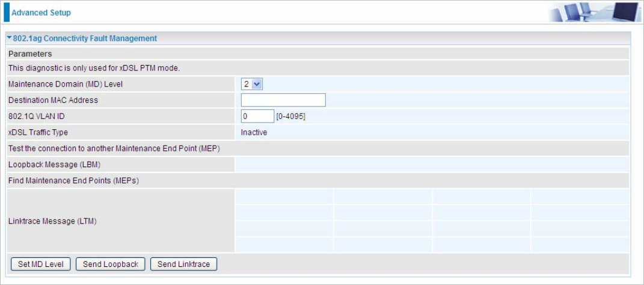Screen dimensions: 644x285
Task: Click the Inactive status value
Action: [x=254, y=132]
